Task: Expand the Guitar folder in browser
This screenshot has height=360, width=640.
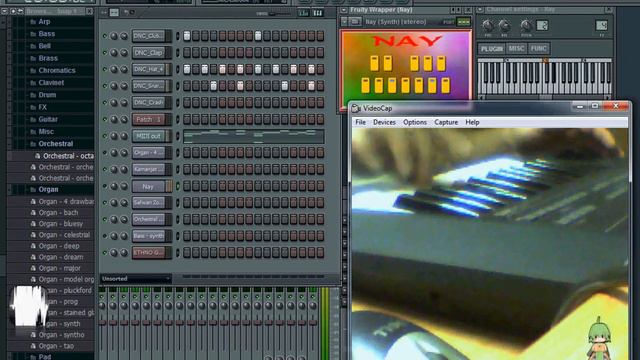Action: [x=48, y=120]
